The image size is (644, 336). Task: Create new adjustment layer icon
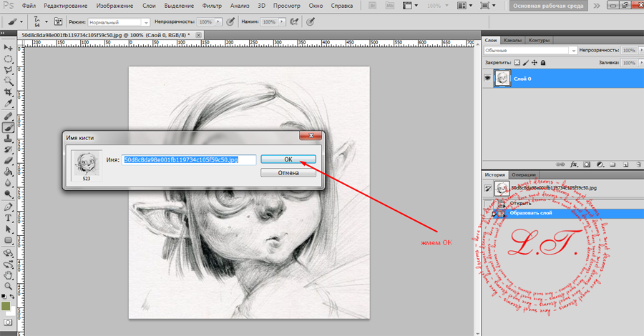pos(600,164)
